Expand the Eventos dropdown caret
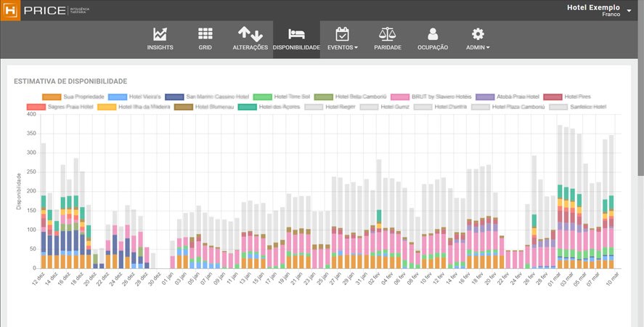Screen dimensions: 644x327 point(356,48)
